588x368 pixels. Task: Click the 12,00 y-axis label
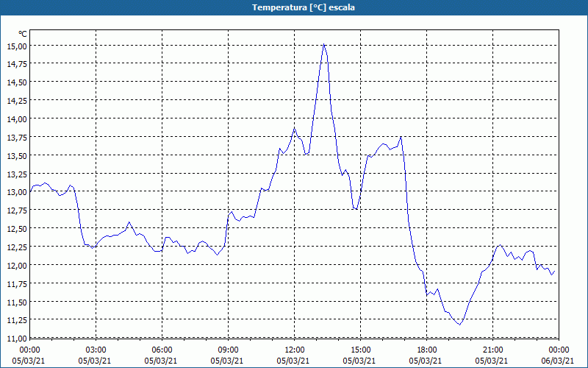point(16,266)
